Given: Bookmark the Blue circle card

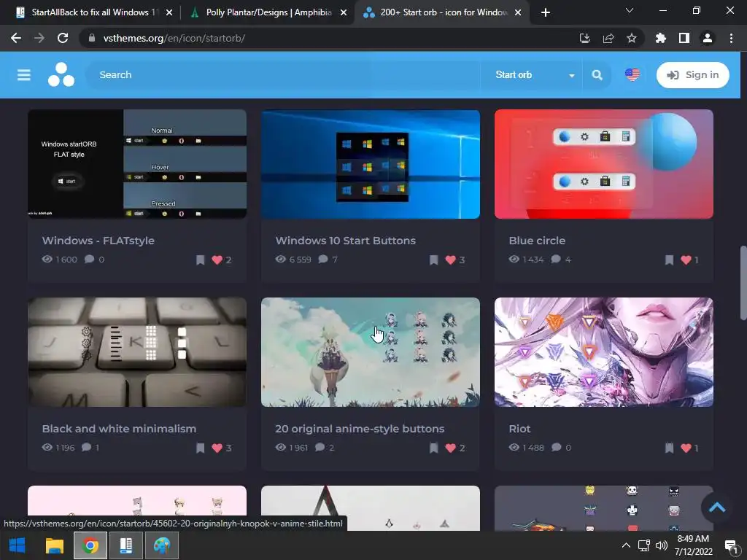Looking at the screenshot, I should point(670,260).
